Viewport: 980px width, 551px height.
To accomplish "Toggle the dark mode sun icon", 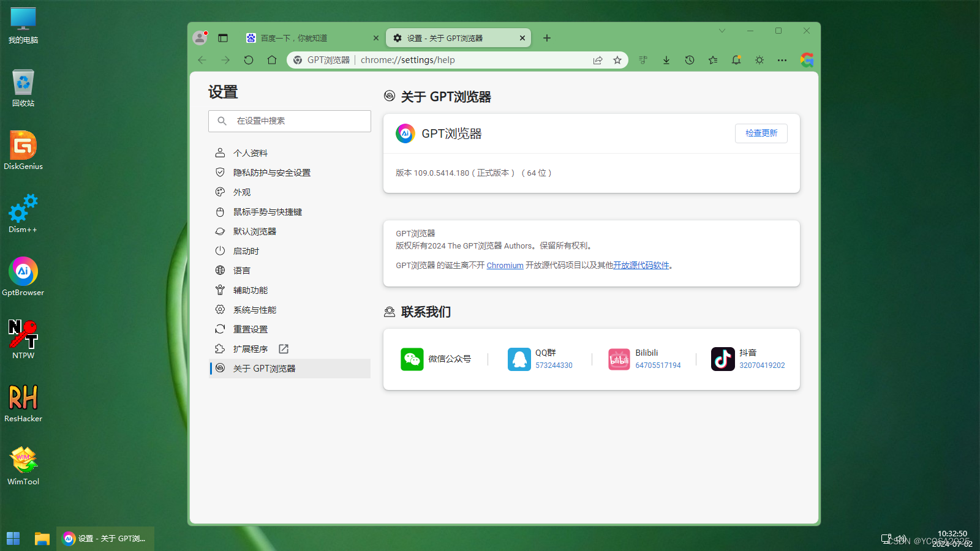I will pyautogui.click(x=759, y=60).
